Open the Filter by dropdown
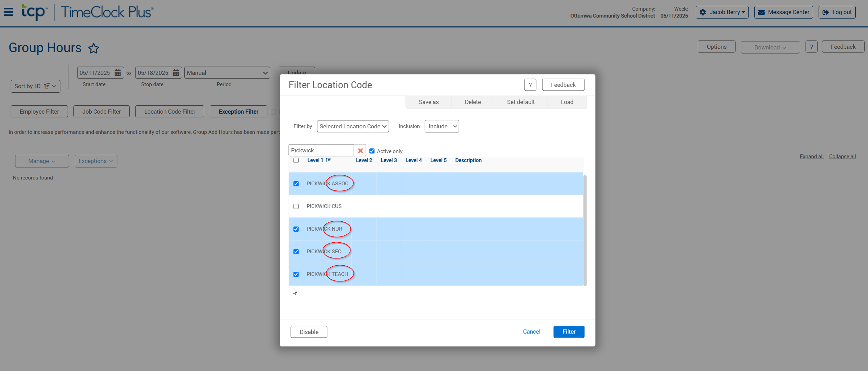Image resolution: width=868 pixels, height=371 pixels. (x=352, y=126)
